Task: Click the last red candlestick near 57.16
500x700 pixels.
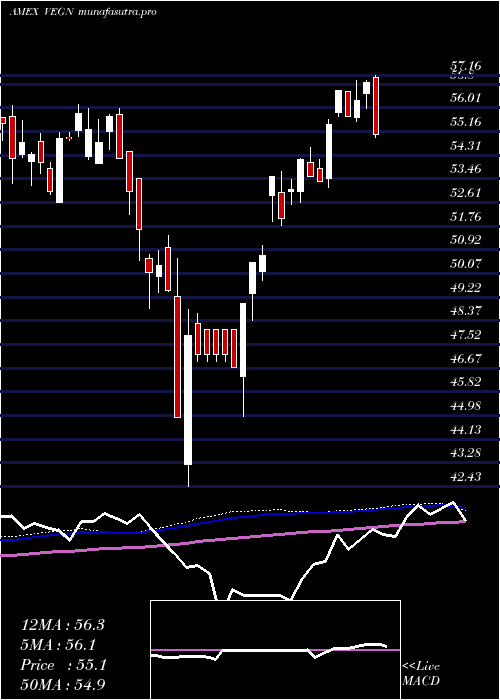Action: pos(376,106)
